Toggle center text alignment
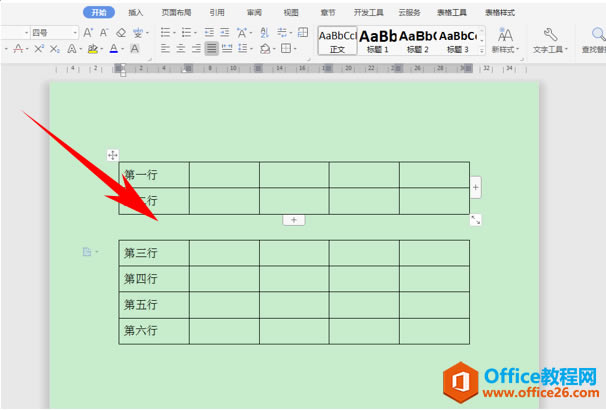Viewport: 606px width, 410px height. [181, 49]
